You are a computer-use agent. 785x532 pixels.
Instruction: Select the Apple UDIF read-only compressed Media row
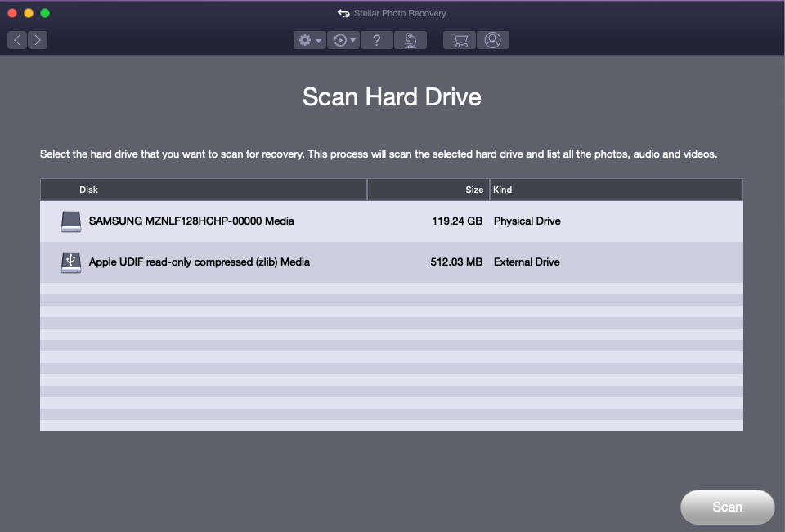[x=392, y=262]
